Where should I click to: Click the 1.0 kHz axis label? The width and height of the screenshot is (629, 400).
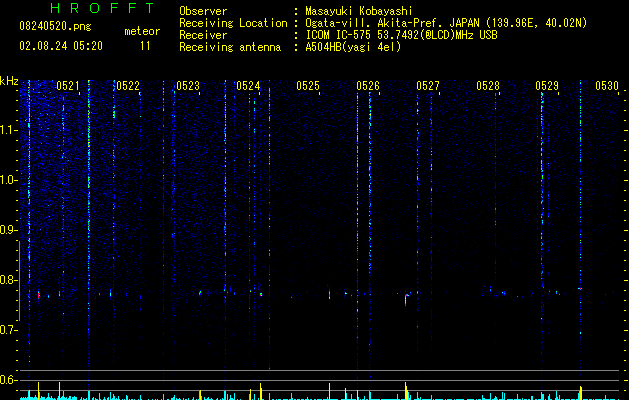coord(9,180)
